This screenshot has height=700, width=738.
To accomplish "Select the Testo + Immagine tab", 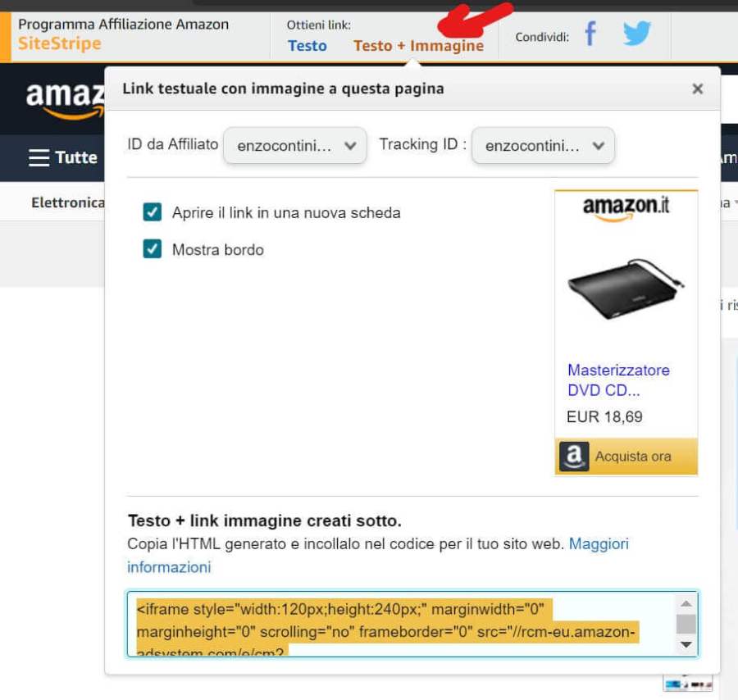I will tap(418, 46).
